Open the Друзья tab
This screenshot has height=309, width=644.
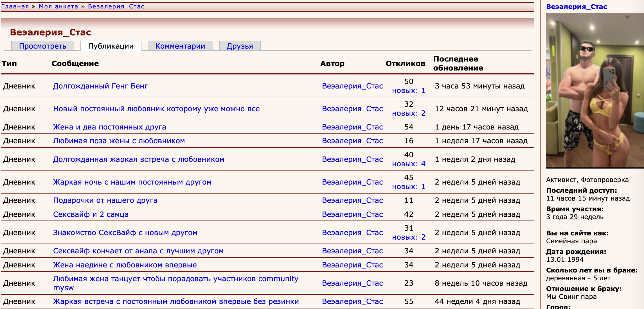click(240, 46)
